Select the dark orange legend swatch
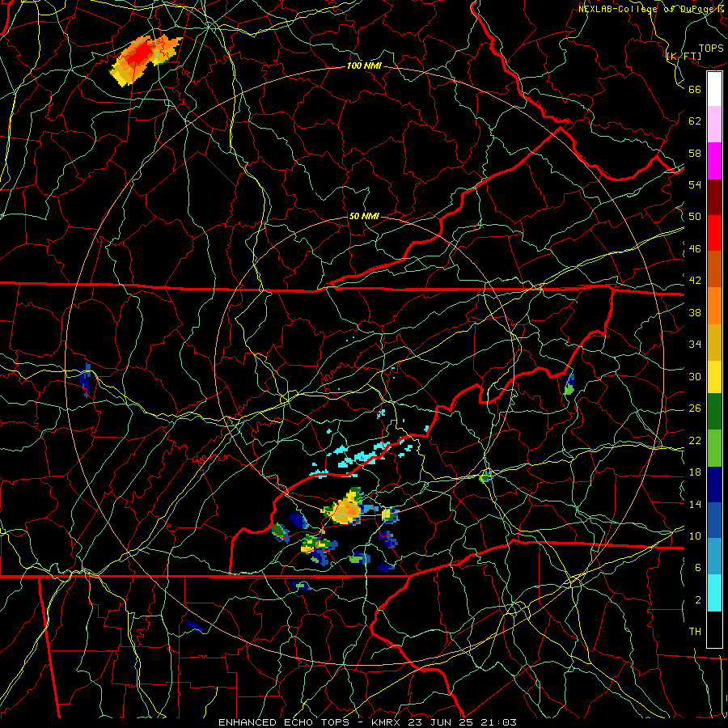Image resolution: width=728 pixels, height=728 pixels. click(x=714, y=269)
